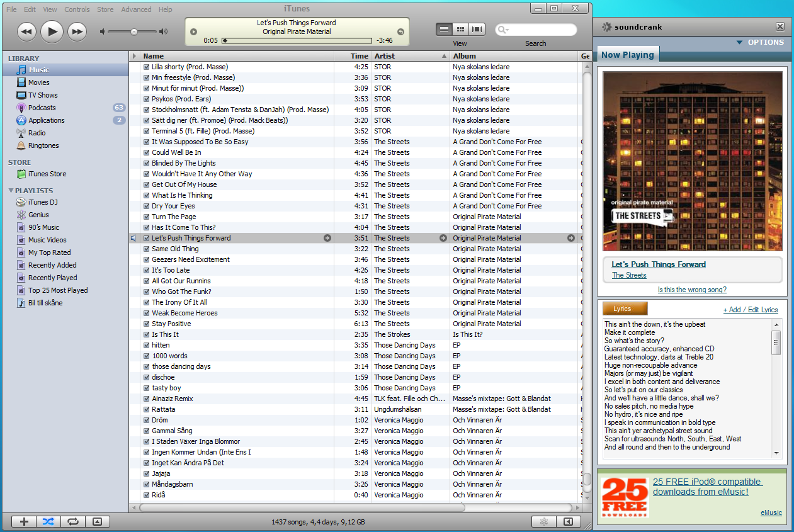This screenshot has width=794, height=532.
Task: Skip back to previous track
Action: [26, 31]
